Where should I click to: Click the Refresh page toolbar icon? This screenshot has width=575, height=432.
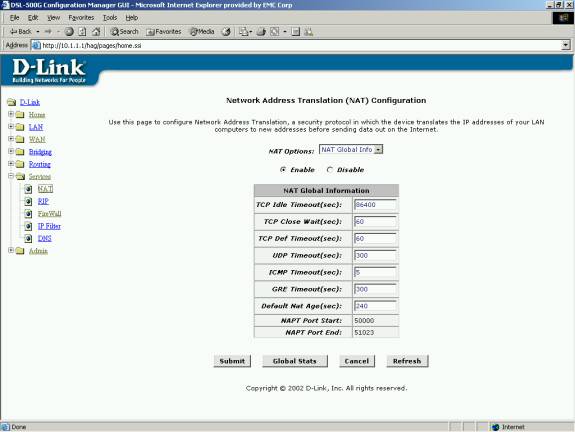(x=83, y=32)
